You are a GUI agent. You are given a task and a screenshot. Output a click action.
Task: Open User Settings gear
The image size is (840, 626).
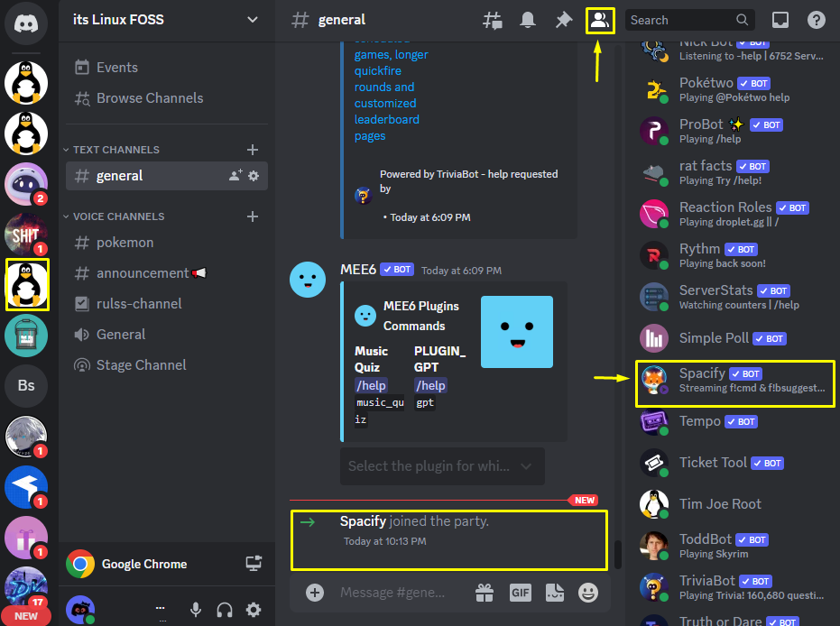254,610
